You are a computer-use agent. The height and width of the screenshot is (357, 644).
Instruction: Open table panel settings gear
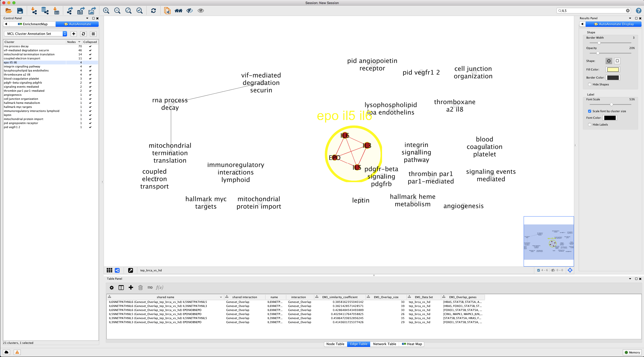(x=112, y=288)
